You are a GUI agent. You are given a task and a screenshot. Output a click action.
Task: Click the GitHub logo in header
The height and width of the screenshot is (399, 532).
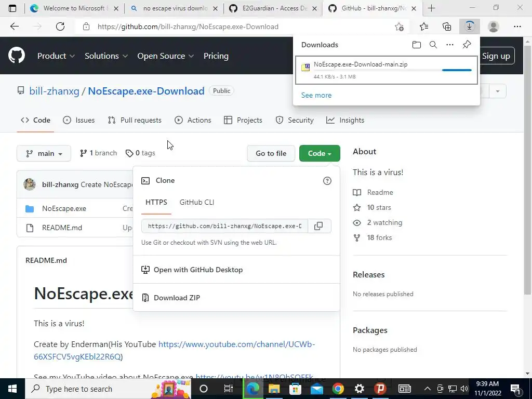[17, 56]
